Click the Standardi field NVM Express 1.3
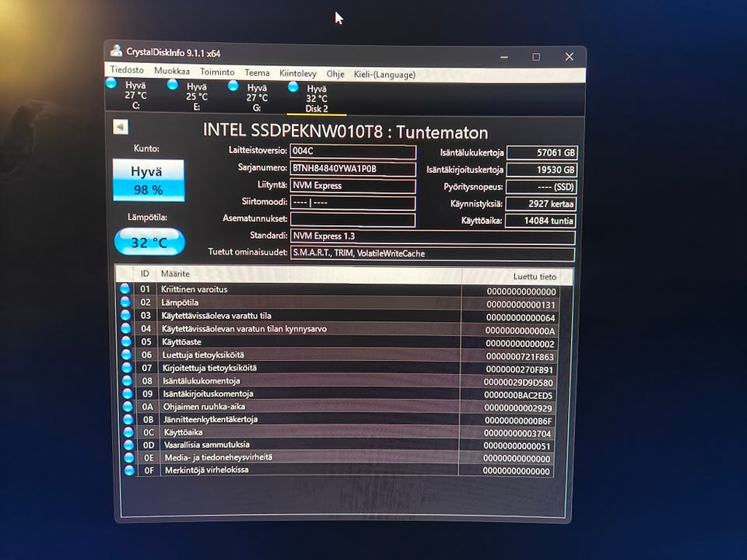 [x=433, y=236]
